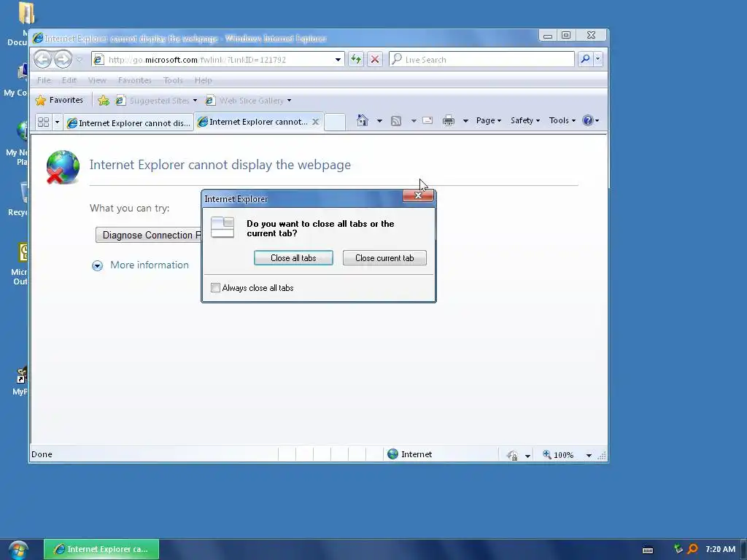Click the Protected Mode lock status icon
The image size is (747, 560).
click(x=512, y=455)
